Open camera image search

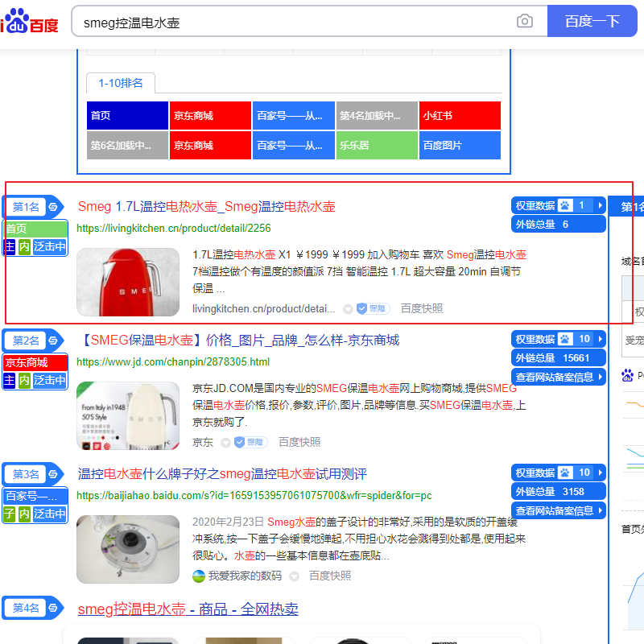525,21
